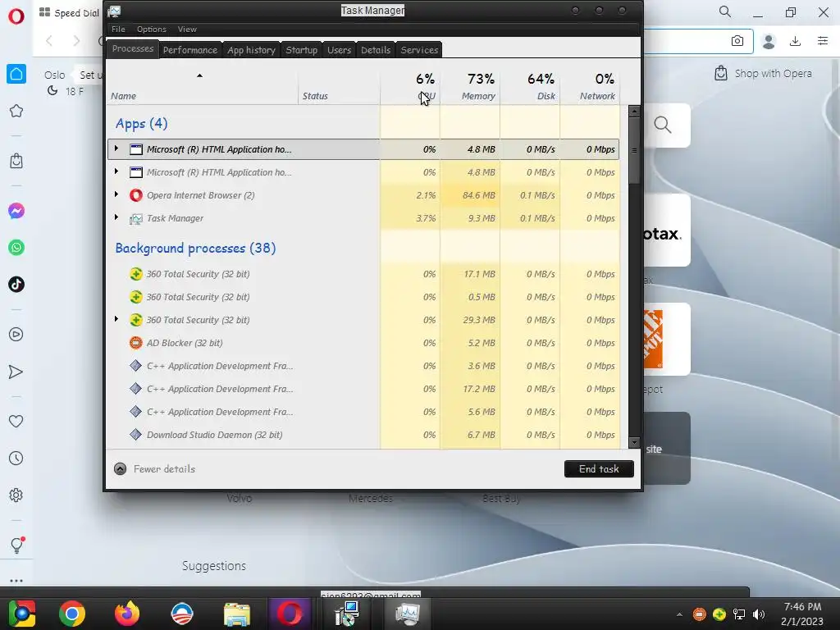Screen dimensions: 840x630
Task: Open Opera downloads icon
Action: (796, 41)
